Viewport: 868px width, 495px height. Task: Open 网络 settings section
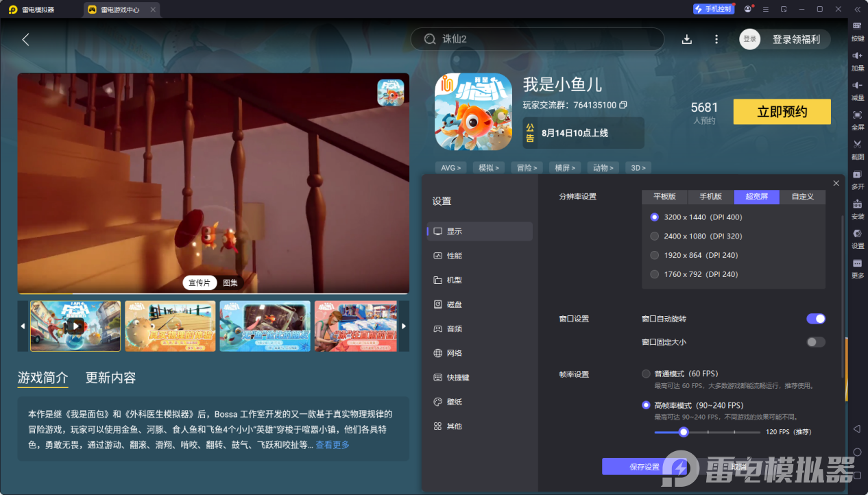coord(480,353)
